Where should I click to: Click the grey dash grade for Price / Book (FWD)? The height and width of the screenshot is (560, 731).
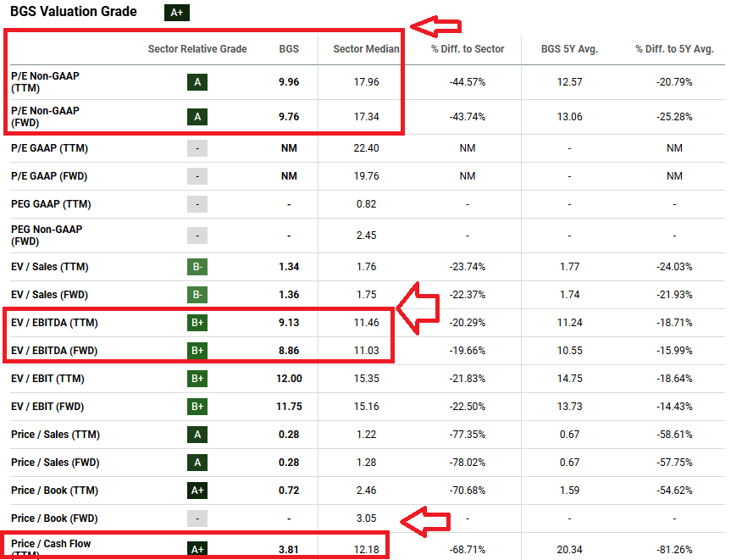[197, 518]
